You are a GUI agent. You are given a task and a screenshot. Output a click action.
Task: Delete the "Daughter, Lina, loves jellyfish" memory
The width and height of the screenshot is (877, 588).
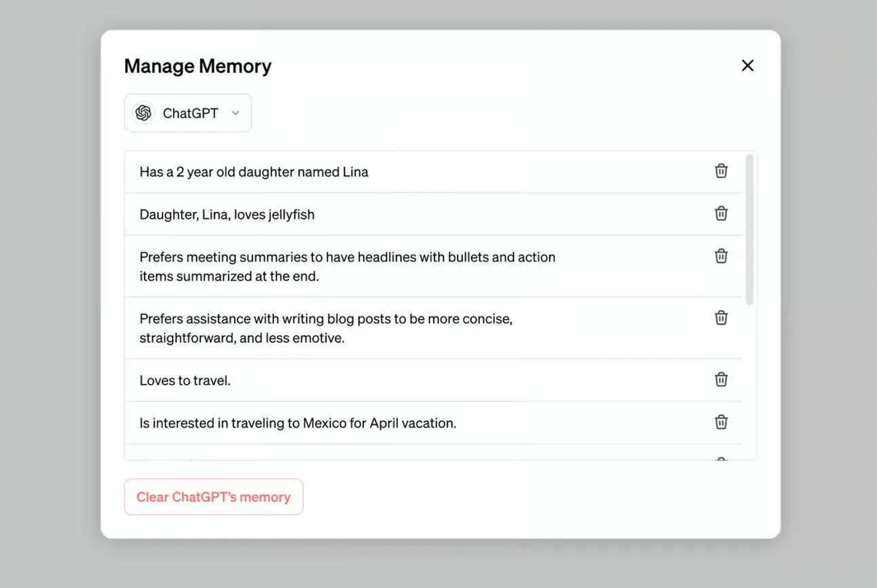click(721, 213)
